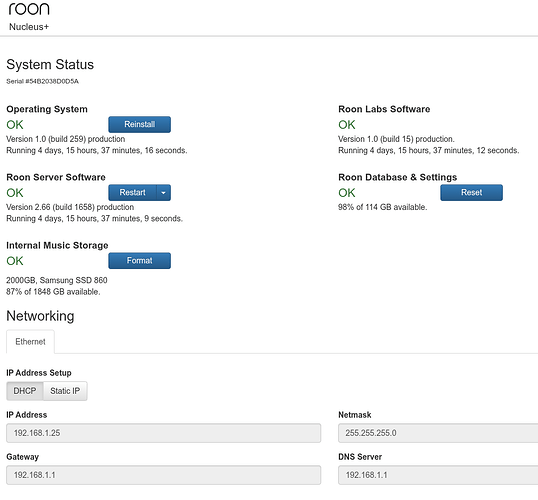
Task: Switch to Static IP setup
Action: point(65,391)
